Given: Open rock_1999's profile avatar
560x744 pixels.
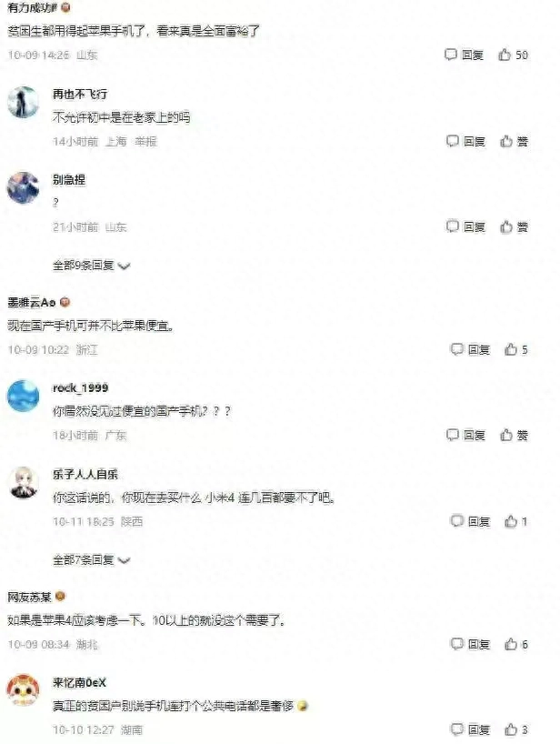Looking at the screenshot, I should tap(24, 396).
